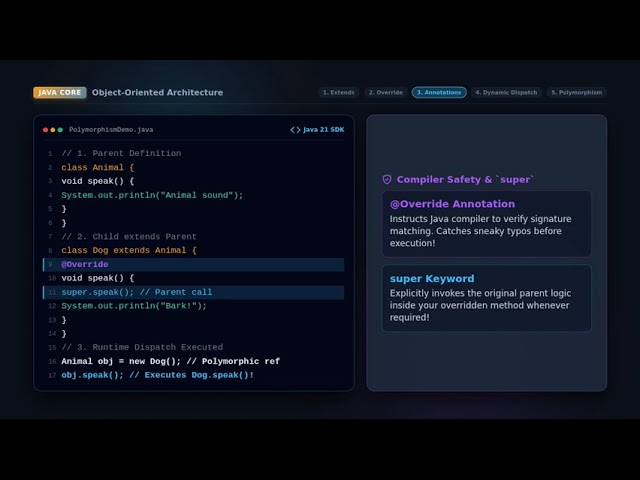Click the 'Animal obj = new Dog()' line

pos(171,361)
